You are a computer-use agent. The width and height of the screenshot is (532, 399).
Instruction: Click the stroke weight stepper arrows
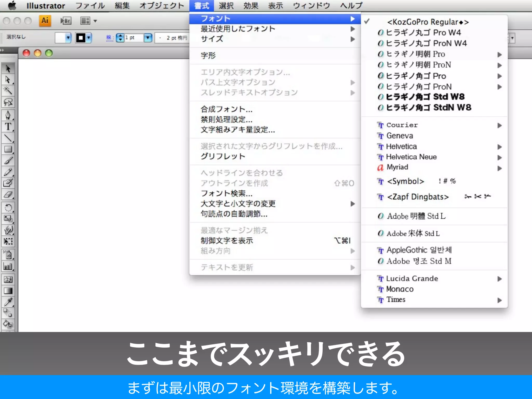(120, 38)
